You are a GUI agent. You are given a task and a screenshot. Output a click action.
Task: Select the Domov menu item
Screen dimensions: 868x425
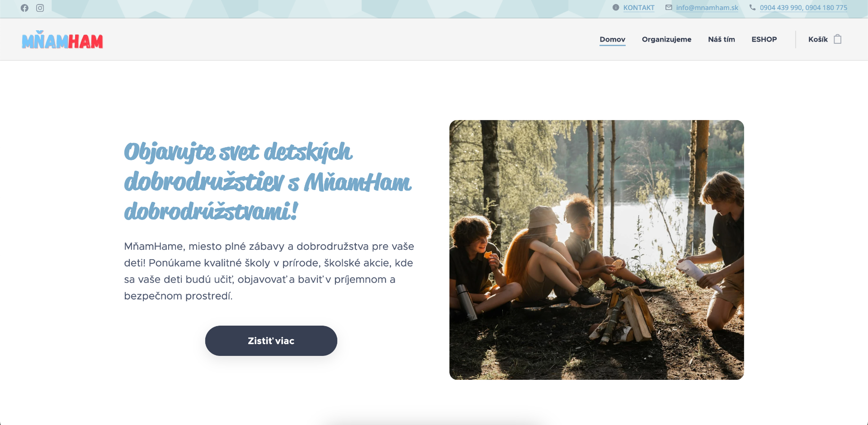coord(613,39)
